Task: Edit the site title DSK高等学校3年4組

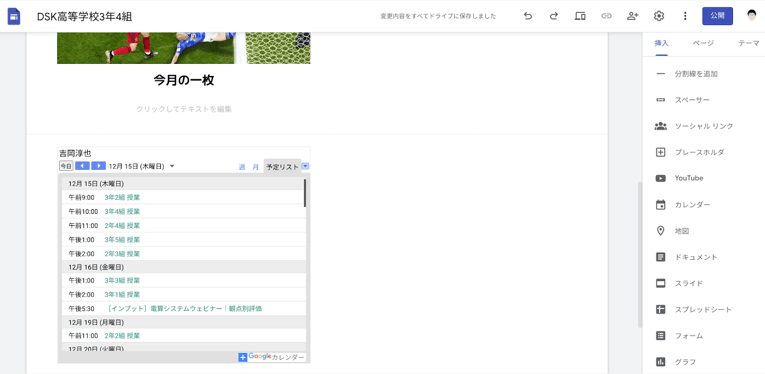Action: [84, 17]
